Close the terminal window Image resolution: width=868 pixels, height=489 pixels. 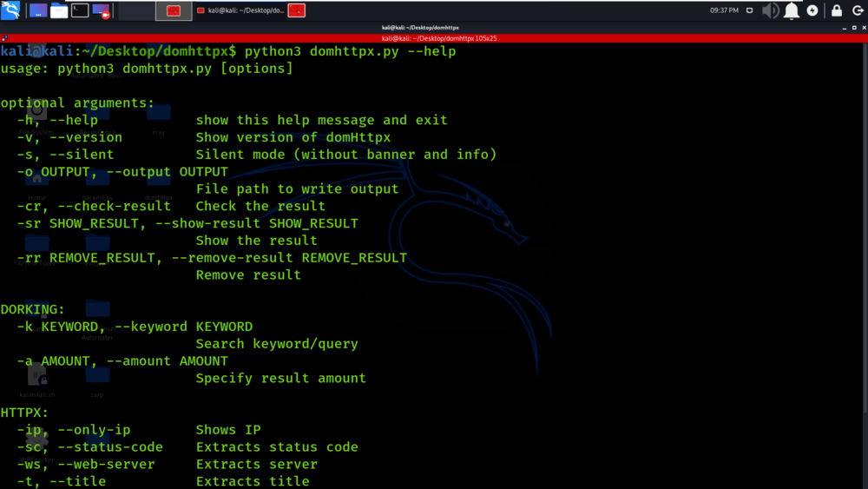(x=865, y=28)
